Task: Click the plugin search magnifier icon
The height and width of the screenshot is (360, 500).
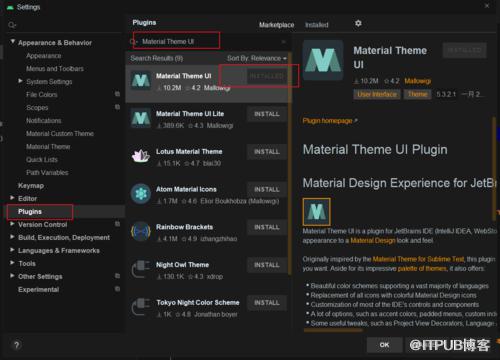Action: click(x=133, y=41)
